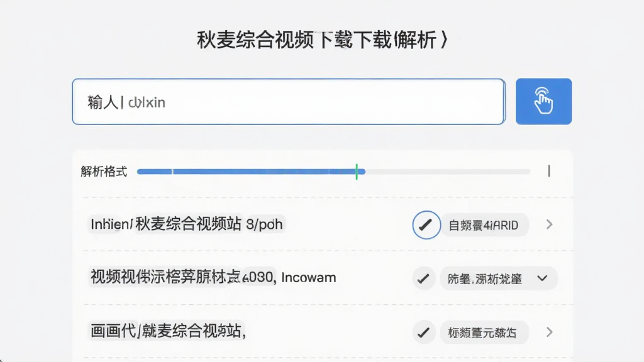Toggle the checkmark in third row

tap(423, 332)
